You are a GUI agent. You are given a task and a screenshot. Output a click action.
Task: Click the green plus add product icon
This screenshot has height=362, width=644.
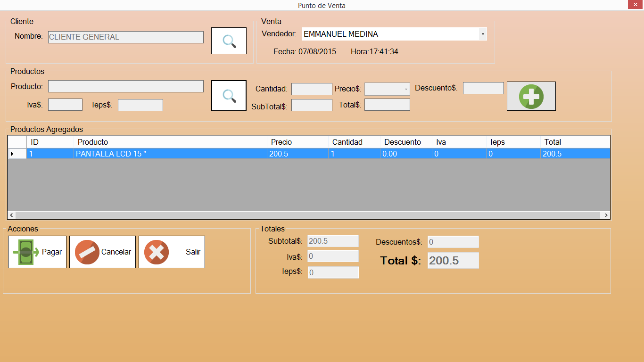[531, 96]
